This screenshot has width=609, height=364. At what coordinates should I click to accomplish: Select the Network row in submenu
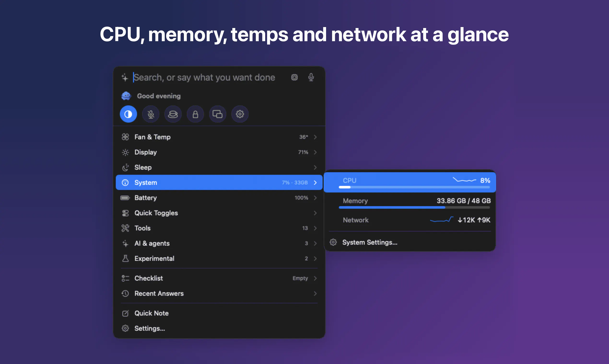410,220
